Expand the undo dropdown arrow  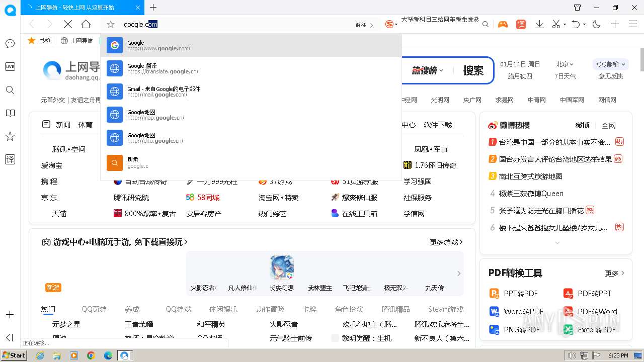[x=585, y=25]
